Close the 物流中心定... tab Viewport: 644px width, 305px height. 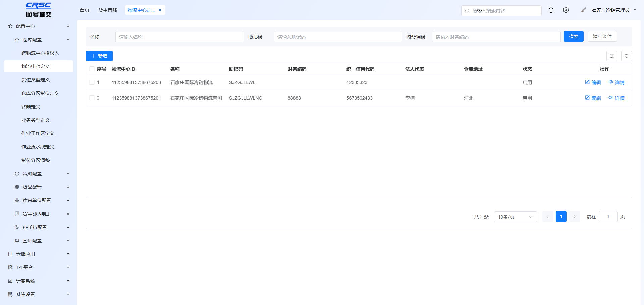coord(160,10)
